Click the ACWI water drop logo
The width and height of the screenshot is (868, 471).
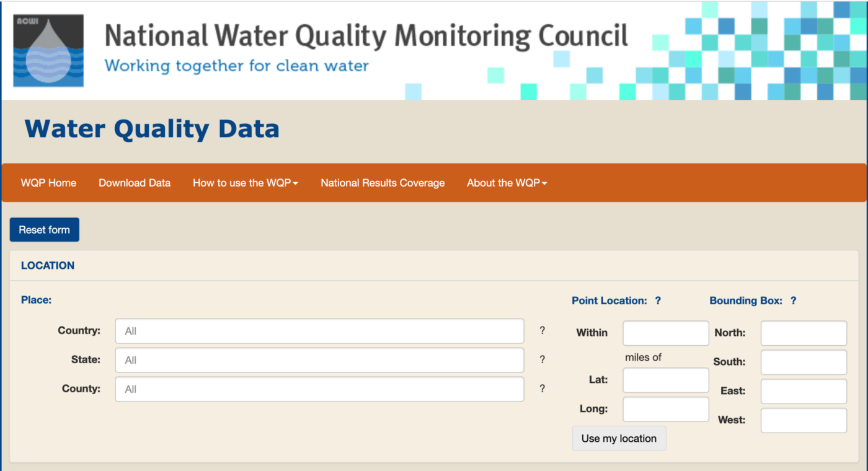point(48,50)
